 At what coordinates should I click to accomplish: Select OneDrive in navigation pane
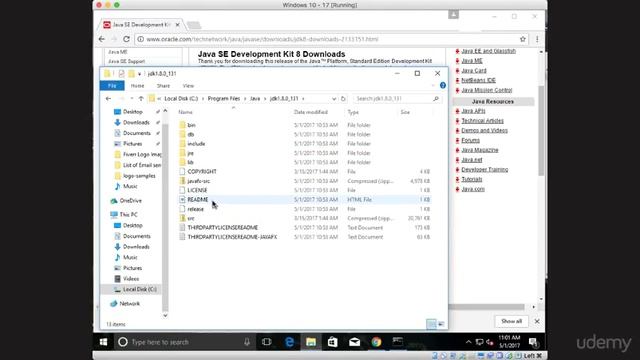click(130, 201)
